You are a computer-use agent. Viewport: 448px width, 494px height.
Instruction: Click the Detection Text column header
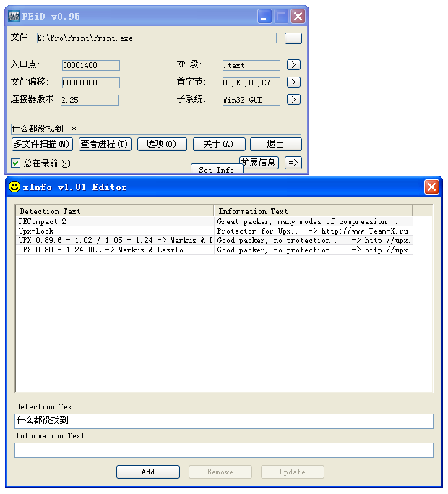(115, 211)
